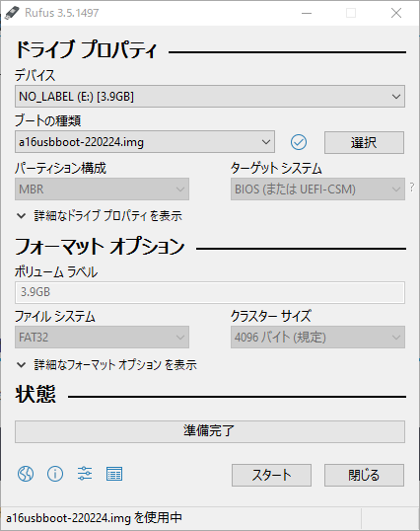
Task: Click the スタート button
Action: [271, 475]
